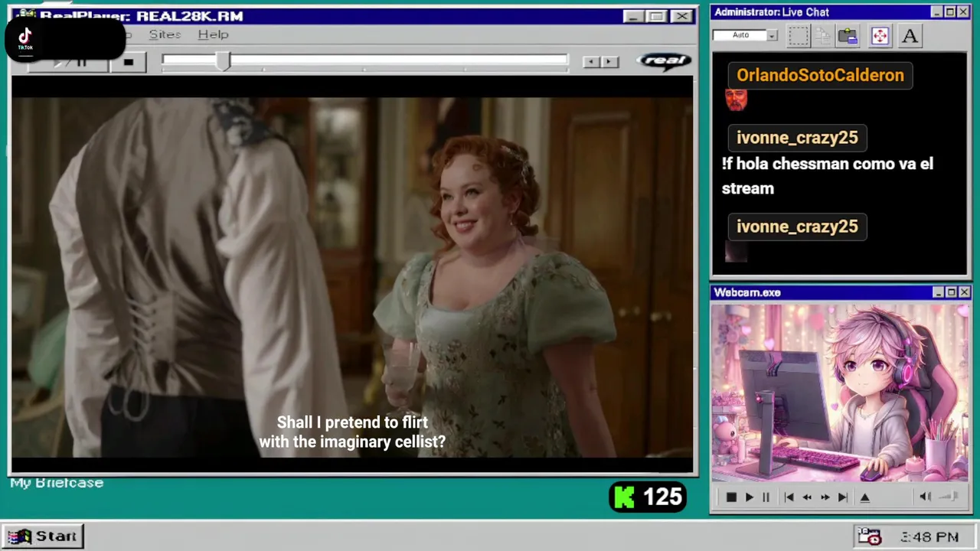Rewind in Webcam.exe controls
980x551 pixels.
(x=807, y=497)
